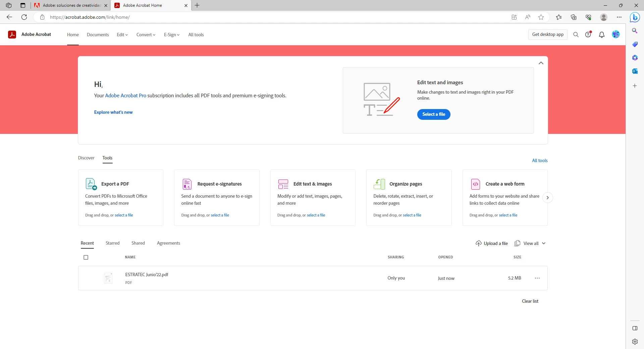Open the Adobe Acrobat Pro link
The image size is (644, 349).
[x=125, y=96]
